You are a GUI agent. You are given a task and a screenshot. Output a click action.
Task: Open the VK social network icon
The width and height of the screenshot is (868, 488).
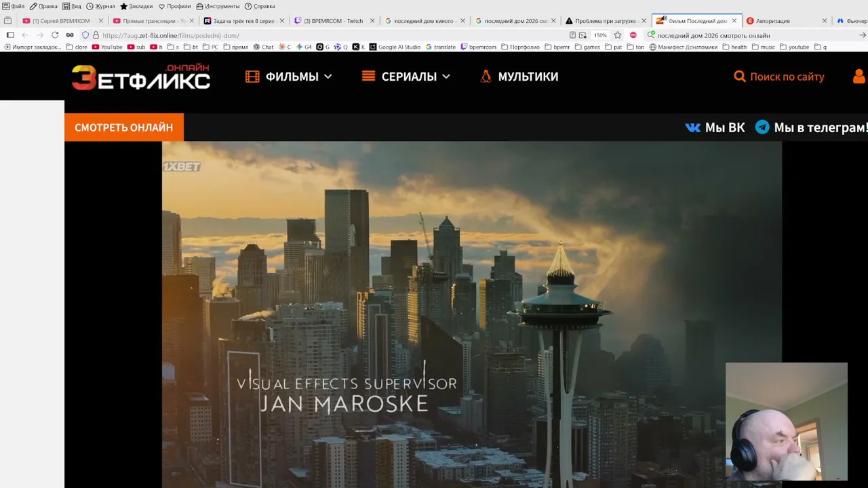tap(692, 127)
